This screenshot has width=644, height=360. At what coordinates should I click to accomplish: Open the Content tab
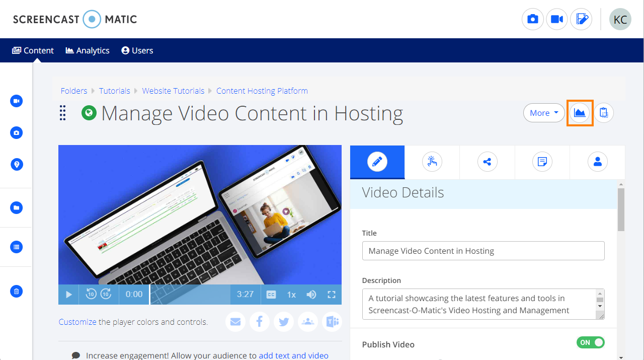[x=33, y=50]
